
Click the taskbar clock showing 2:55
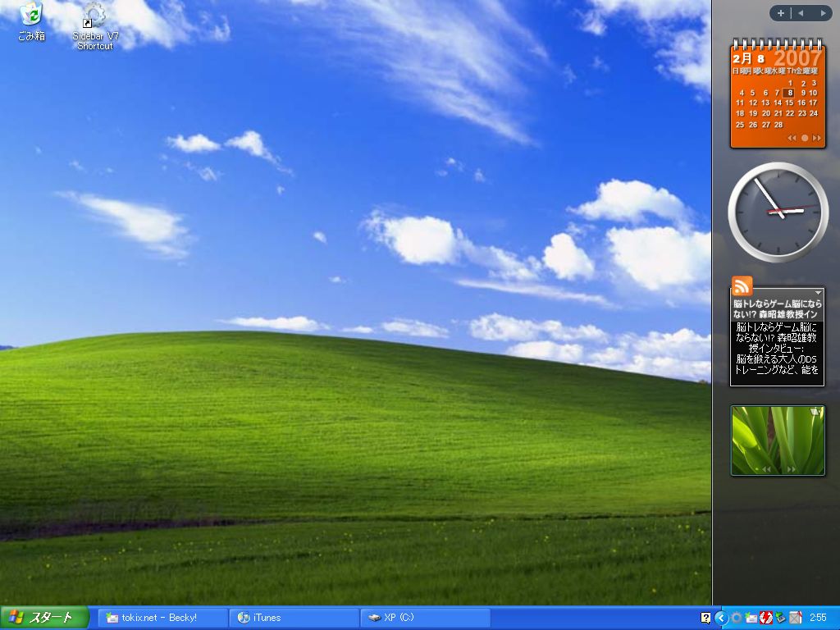tap(818, 618)
